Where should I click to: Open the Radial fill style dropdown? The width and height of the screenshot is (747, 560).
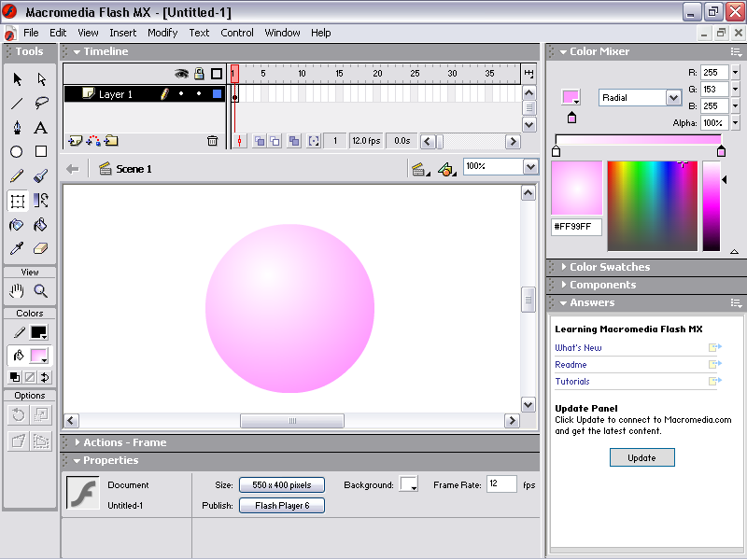click(x=673, y=98)
